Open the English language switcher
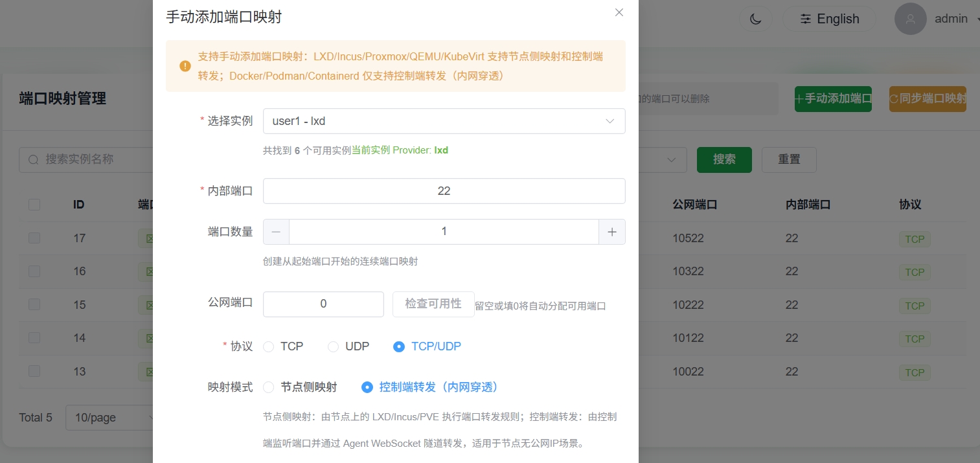The image size is (980, 463). (830, 19)
